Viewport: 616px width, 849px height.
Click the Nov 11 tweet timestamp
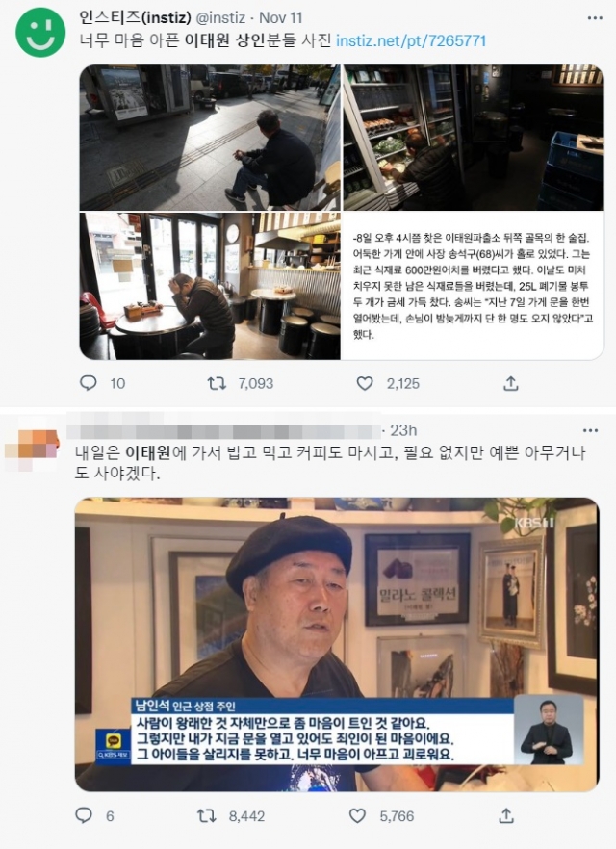point(280,17)
